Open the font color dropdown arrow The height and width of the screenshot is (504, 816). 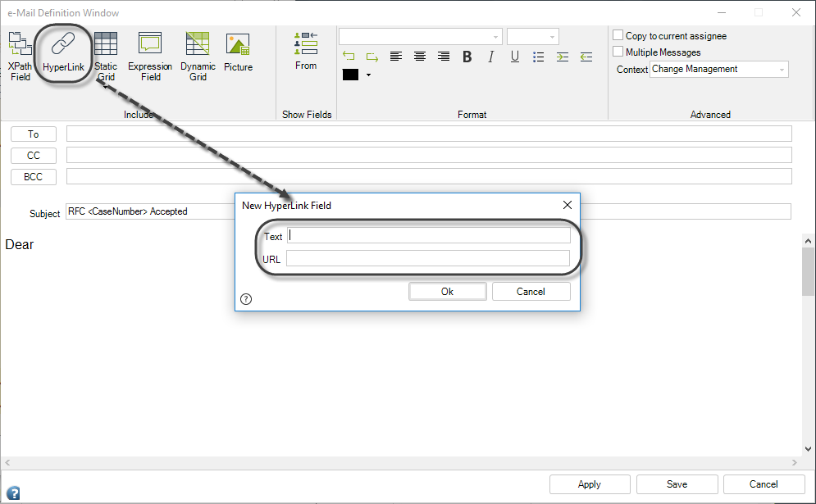368,75
